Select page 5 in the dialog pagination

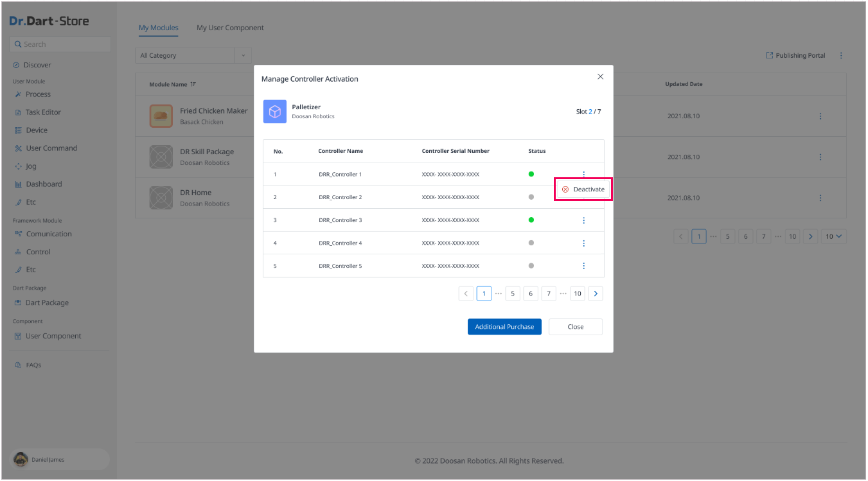pos(513,293)
